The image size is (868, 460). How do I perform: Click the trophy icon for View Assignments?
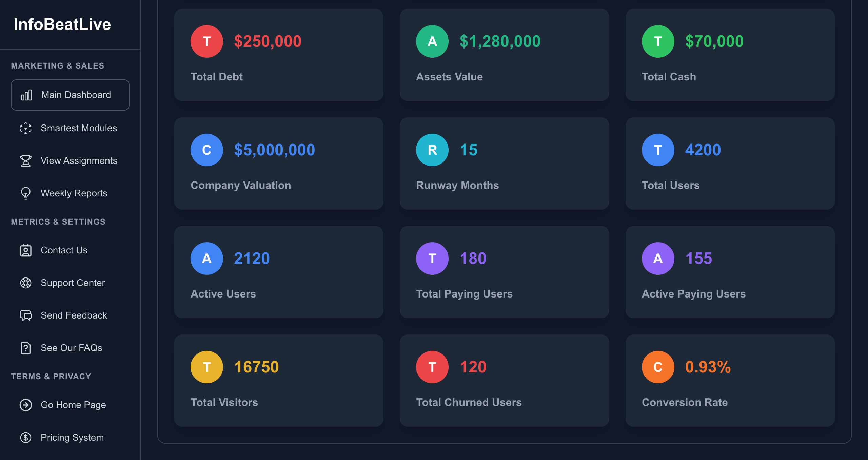[x=26, y=161]
